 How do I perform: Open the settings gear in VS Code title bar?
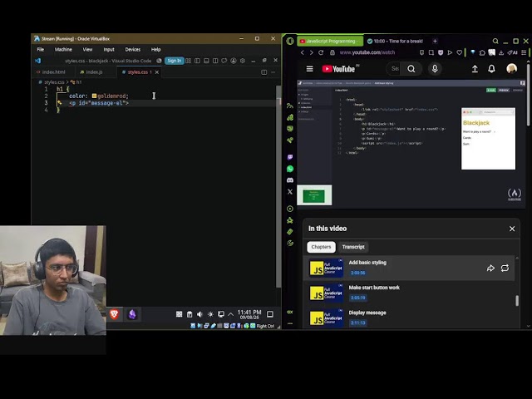click(x=243, y=61)
